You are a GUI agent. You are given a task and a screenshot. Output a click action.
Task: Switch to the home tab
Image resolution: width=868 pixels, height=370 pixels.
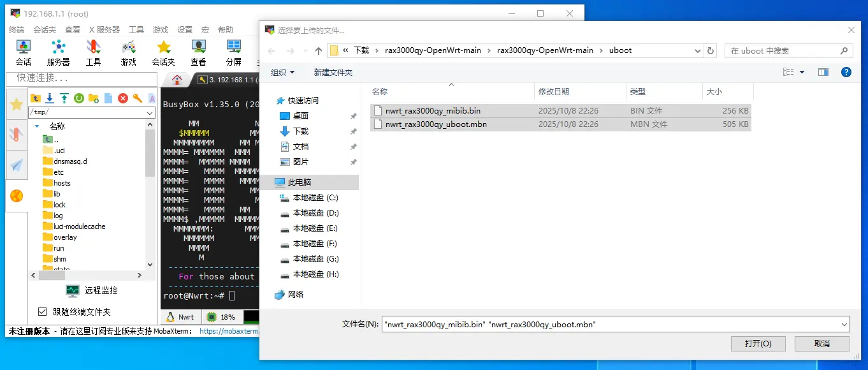(177, 80)
